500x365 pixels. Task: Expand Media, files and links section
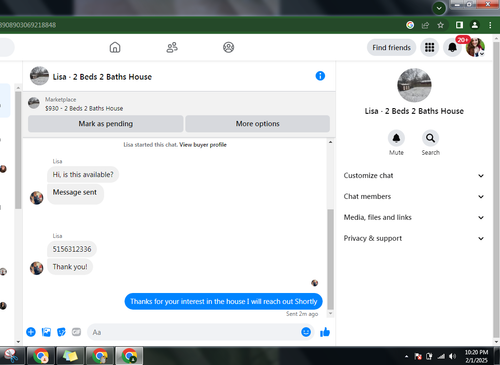(x=414, y=218)
